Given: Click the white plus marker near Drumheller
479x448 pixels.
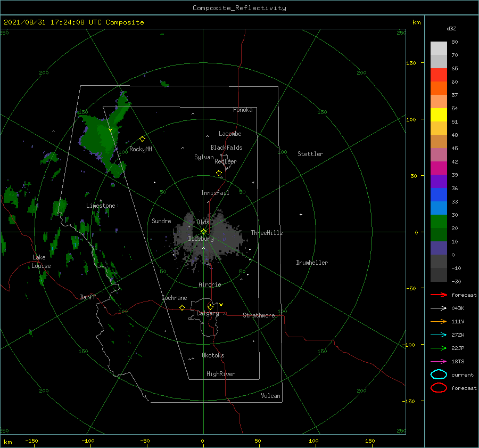Looking at the screenshot, I should (301, 214).
